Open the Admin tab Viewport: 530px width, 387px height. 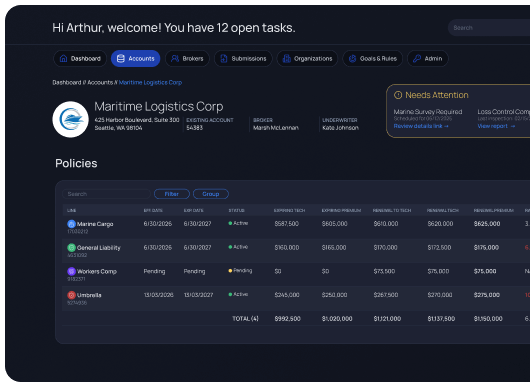428,58
